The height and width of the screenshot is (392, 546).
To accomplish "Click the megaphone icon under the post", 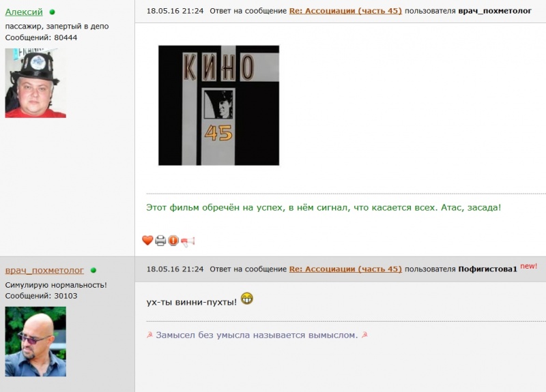I will click(188, 241).
